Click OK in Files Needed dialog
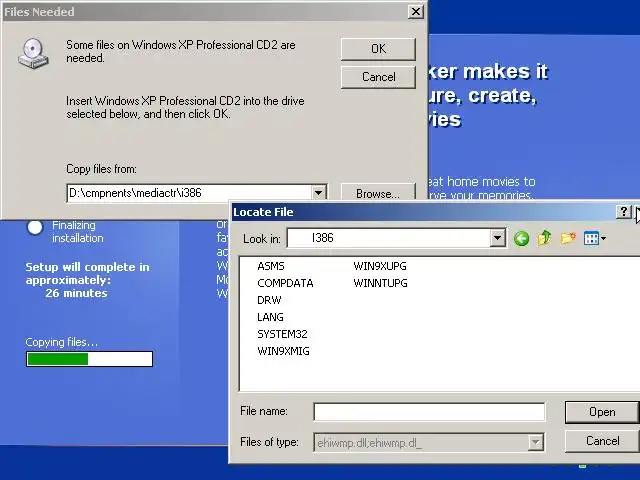Viewport: 640px width, 480px height. pyautogui.click(x=378, y=49)
